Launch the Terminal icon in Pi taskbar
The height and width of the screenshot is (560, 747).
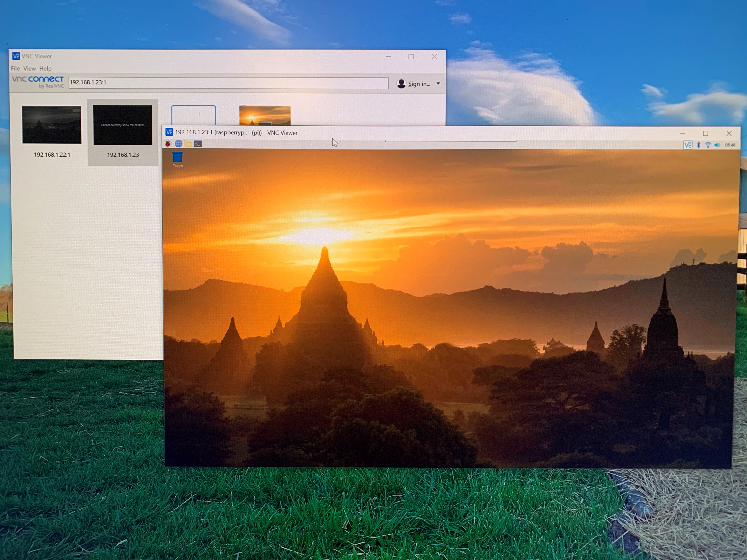(x=198, y=144)
